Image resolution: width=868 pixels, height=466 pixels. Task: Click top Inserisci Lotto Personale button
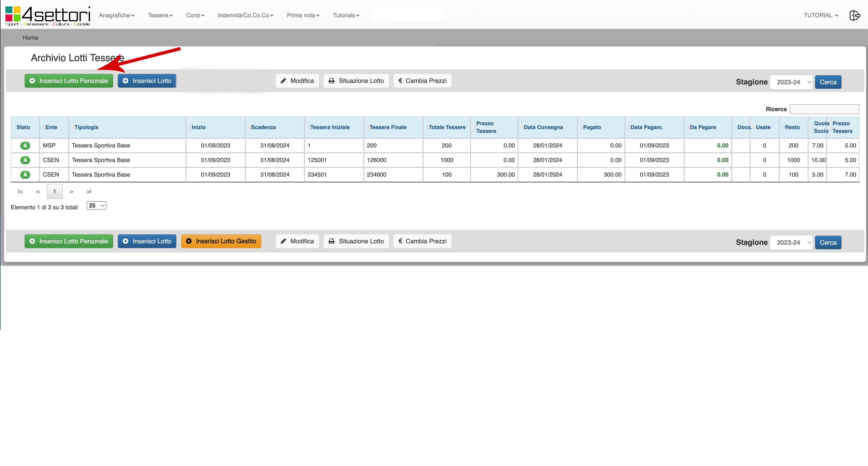click(69, 81)
